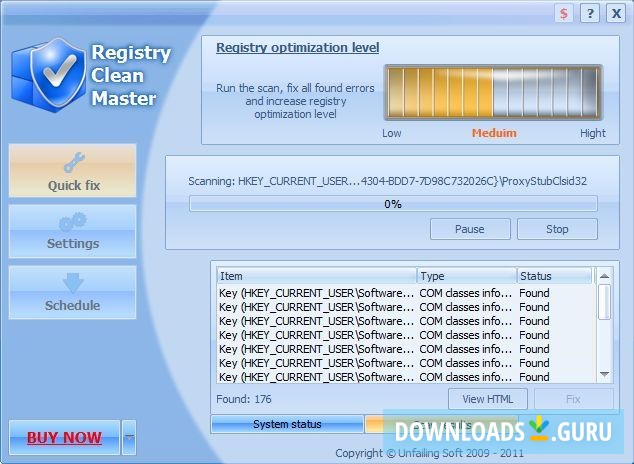Click the Copyright Unfailing Soft 2009 - 2011 text

429,453
